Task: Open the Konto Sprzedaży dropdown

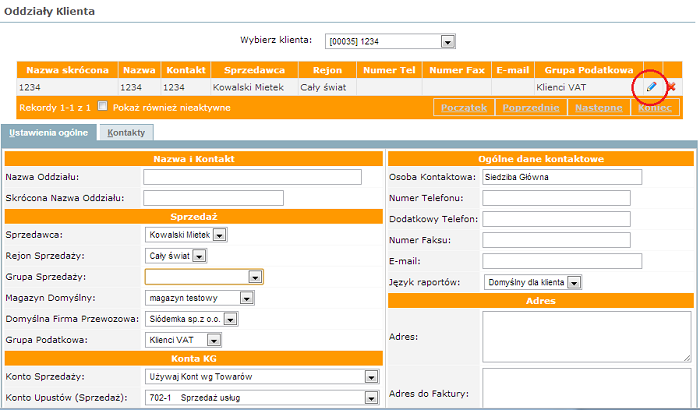Action: tap(262, 377)
